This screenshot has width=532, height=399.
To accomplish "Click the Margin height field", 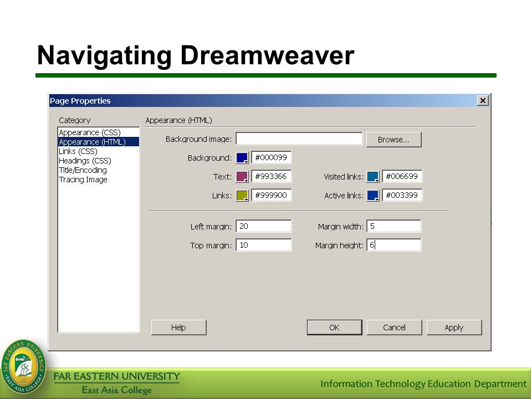I will tap(394, 245).
